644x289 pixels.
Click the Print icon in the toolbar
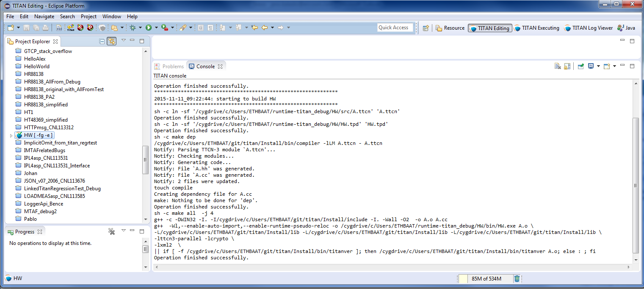[45, 28]
